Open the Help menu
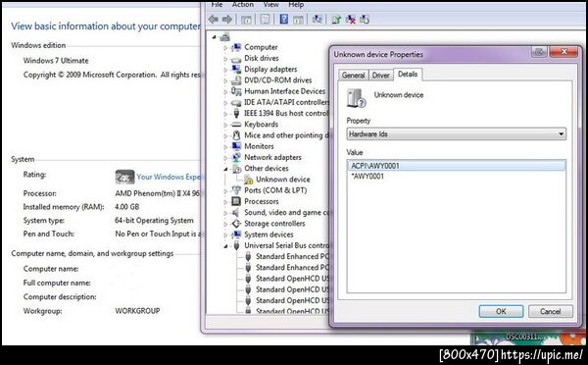This screenshot has height=365, width=588. (x=296, y=5)
